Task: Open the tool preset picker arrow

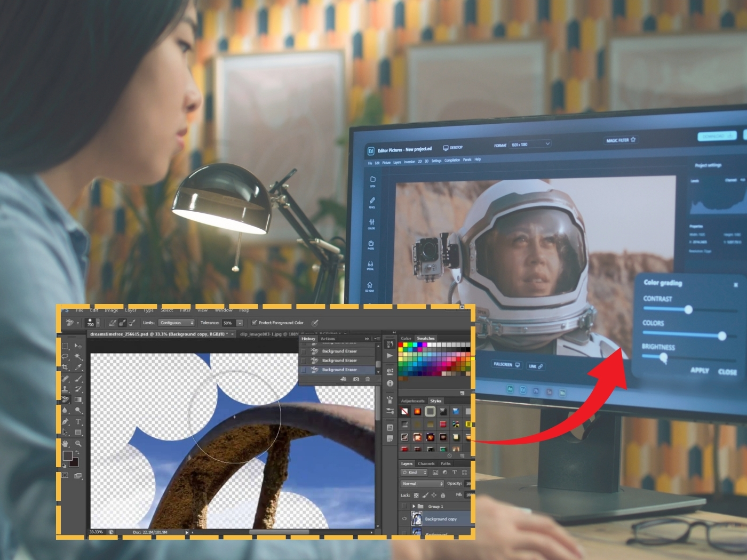Action: point(78,323)
